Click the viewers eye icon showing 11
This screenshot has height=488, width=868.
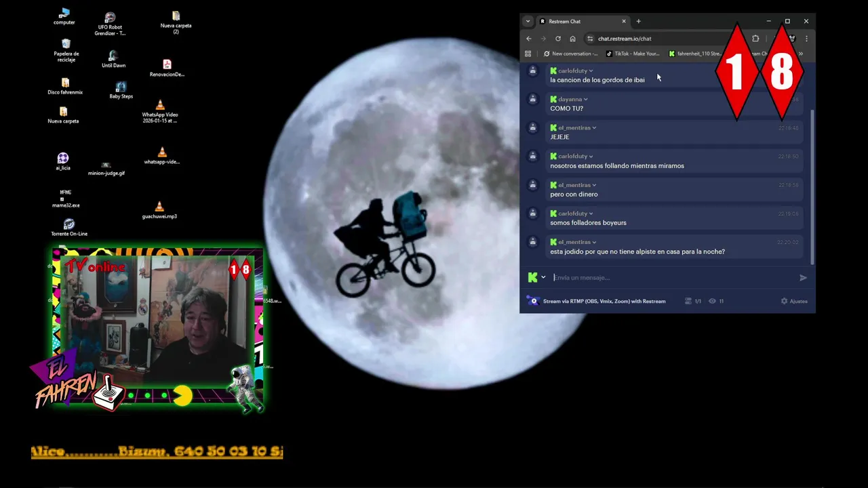pos(712,301)
